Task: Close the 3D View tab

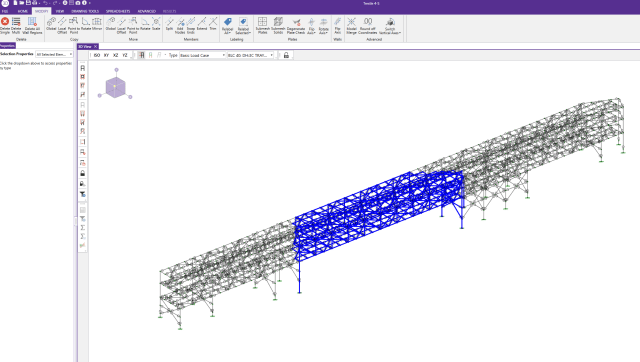Action: tap(96, 47)
